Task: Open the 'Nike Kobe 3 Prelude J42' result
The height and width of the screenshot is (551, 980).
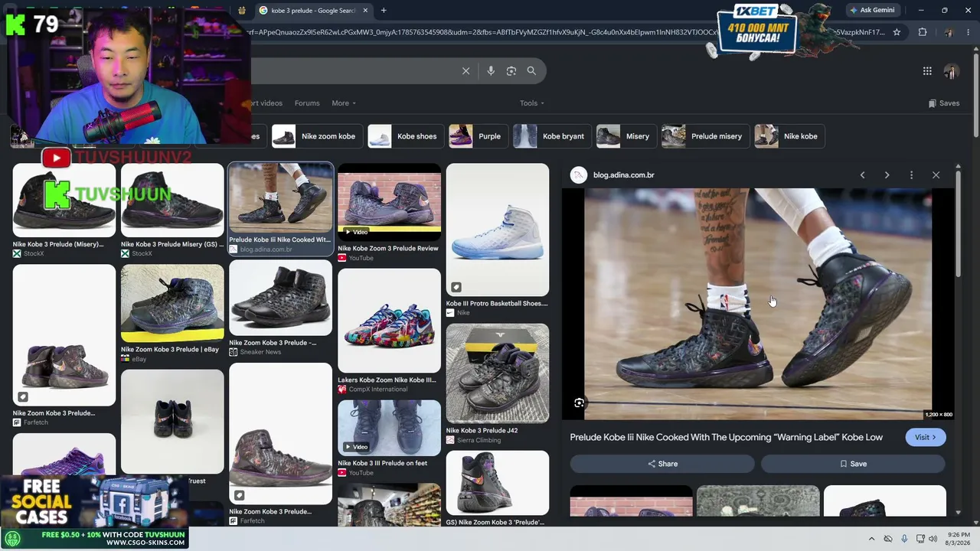Action: (x=498, y=384)
